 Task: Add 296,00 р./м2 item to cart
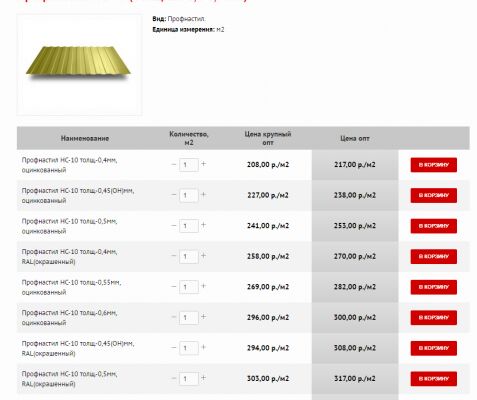434,318
